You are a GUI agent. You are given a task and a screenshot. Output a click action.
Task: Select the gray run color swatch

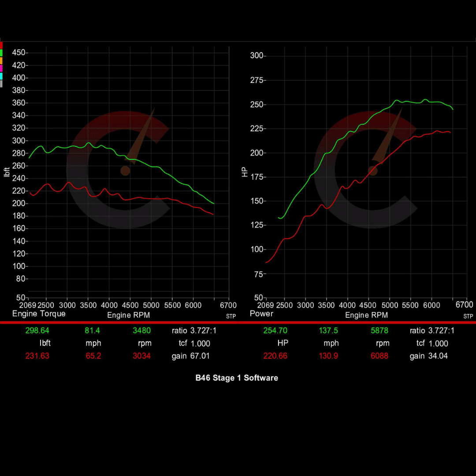(1, 83)
